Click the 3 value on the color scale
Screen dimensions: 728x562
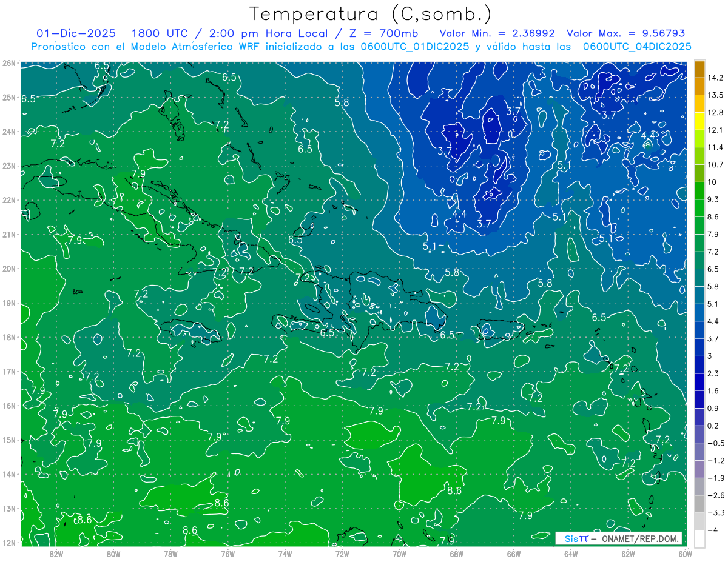[709, 356]
